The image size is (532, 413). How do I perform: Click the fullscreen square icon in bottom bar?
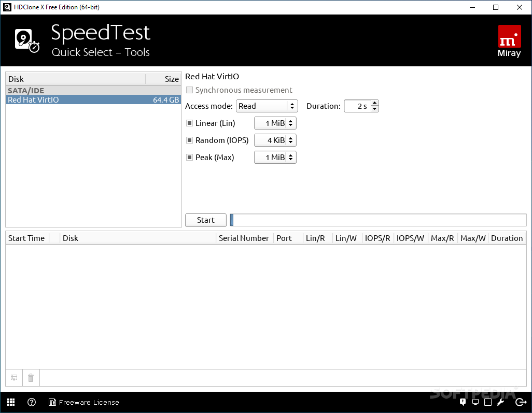[x=488, y=402]
